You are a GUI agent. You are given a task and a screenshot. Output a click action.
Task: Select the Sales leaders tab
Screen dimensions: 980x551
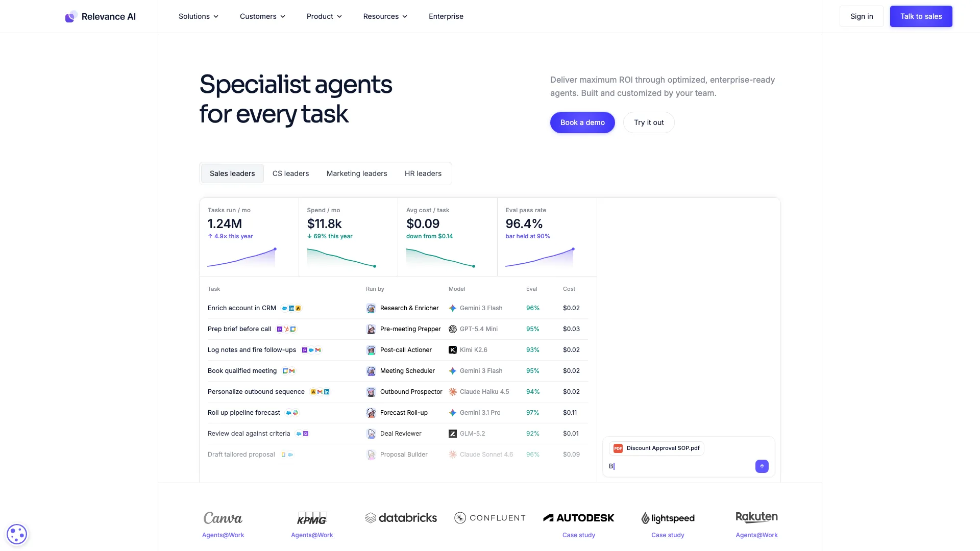pyautogui.click(x=232, y=173)
